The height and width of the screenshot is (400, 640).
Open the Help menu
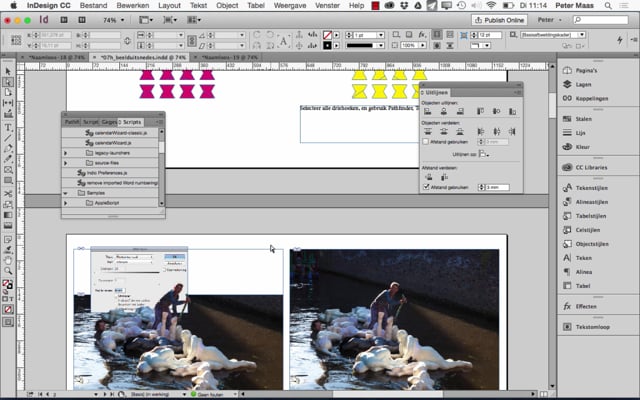356,6
